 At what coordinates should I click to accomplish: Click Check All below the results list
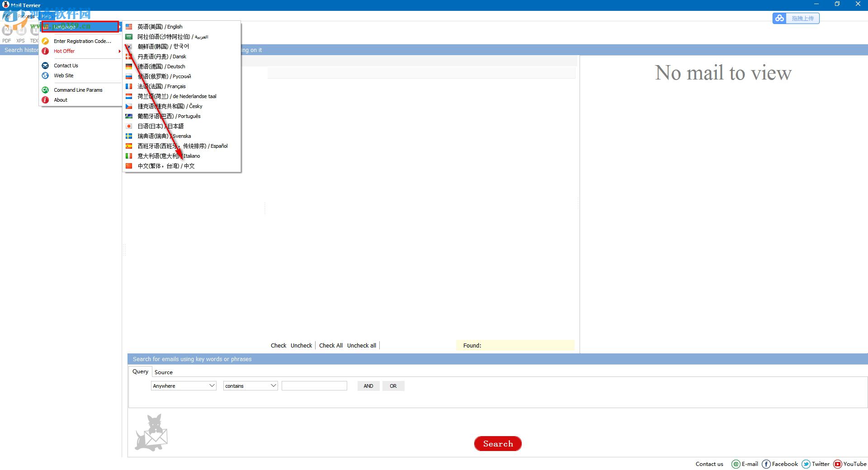pos(331,346)
